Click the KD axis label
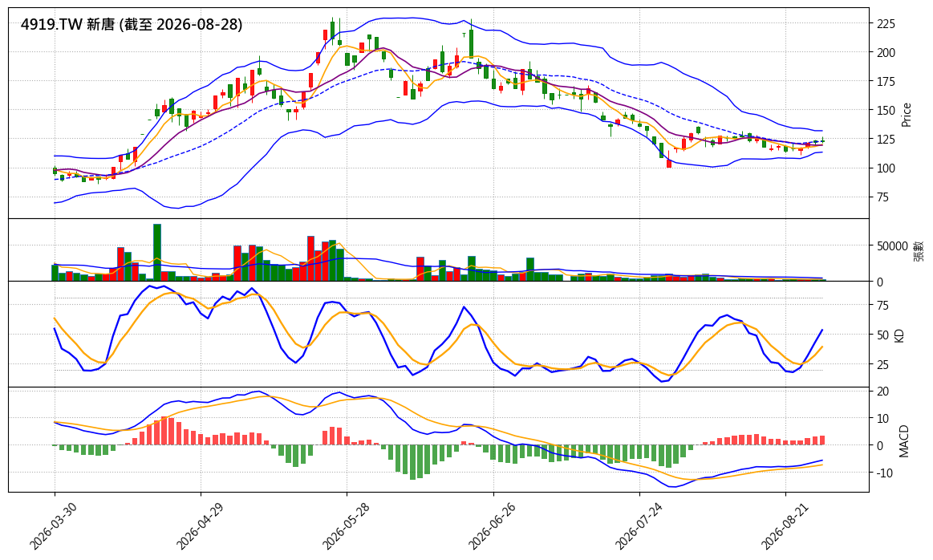The height and width of the screenshot is (560, 933). (899, 335)
